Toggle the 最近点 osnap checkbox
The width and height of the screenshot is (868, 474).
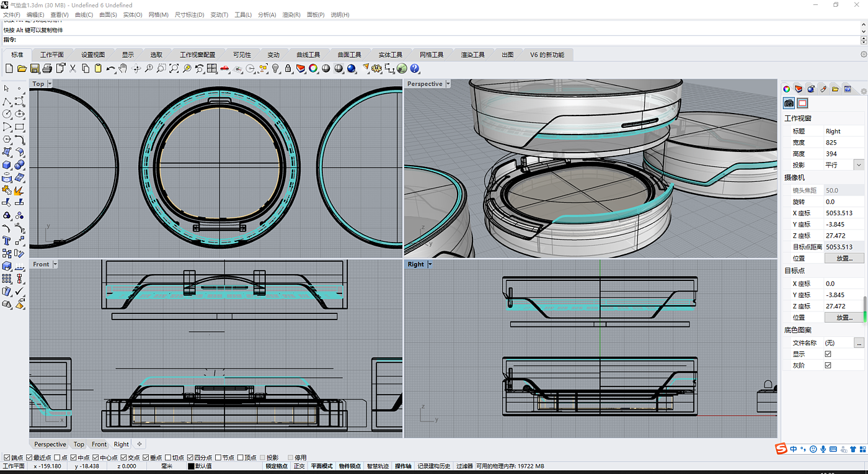coord(29,458)
